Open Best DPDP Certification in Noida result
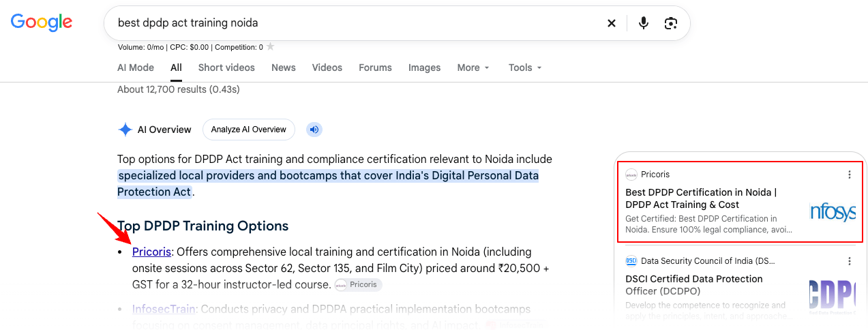 (x=701, y=198)
